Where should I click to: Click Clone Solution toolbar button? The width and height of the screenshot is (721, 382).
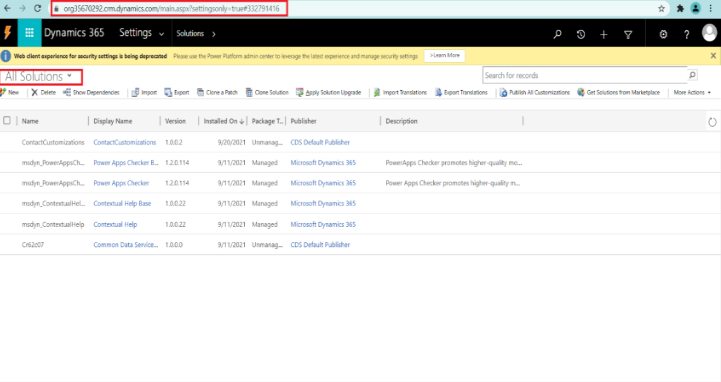tap(267, 92)
